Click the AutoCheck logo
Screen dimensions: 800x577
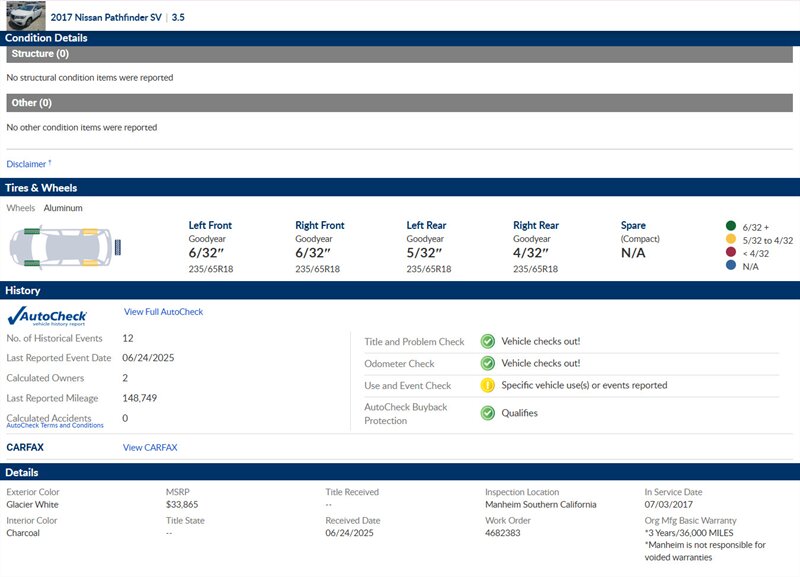tap(47, 316)
